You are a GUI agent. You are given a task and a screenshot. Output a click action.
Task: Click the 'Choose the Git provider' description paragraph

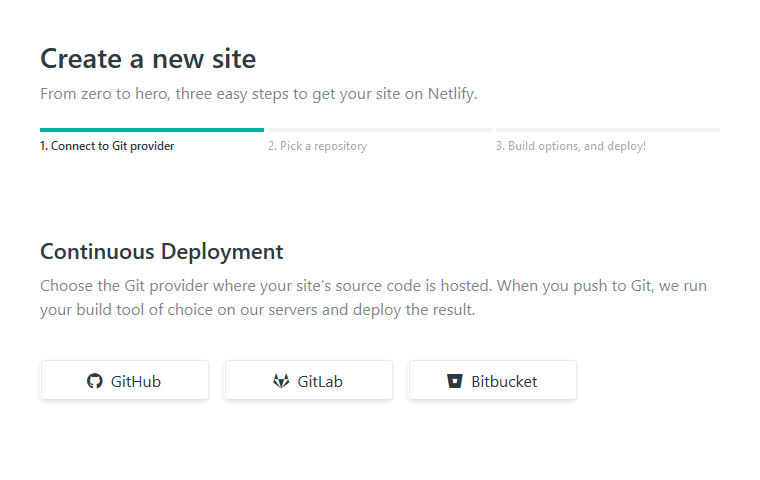[x=374, y=298]
